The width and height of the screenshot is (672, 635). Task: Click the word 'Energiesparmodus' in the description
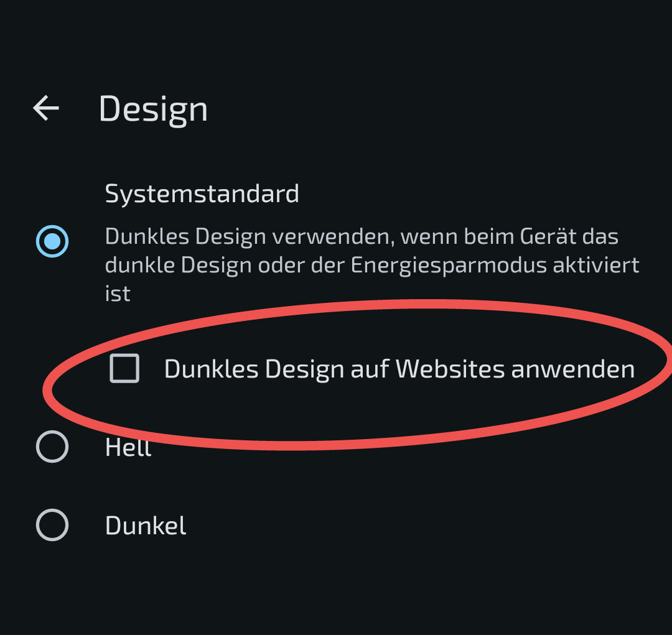click(449, 265)
